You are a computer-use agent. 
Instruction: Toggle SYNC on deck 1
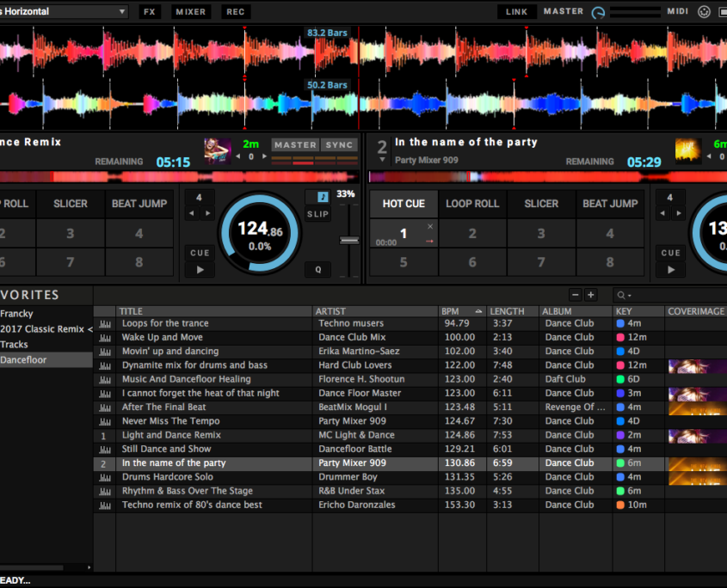pos(339,145)
